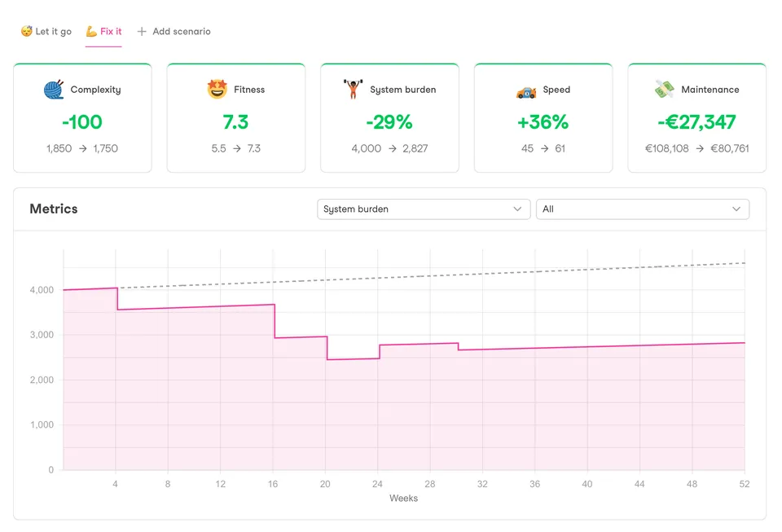Click the flexed bicep emoji icon
Screen dimensions: 782x532
point(92,32)
